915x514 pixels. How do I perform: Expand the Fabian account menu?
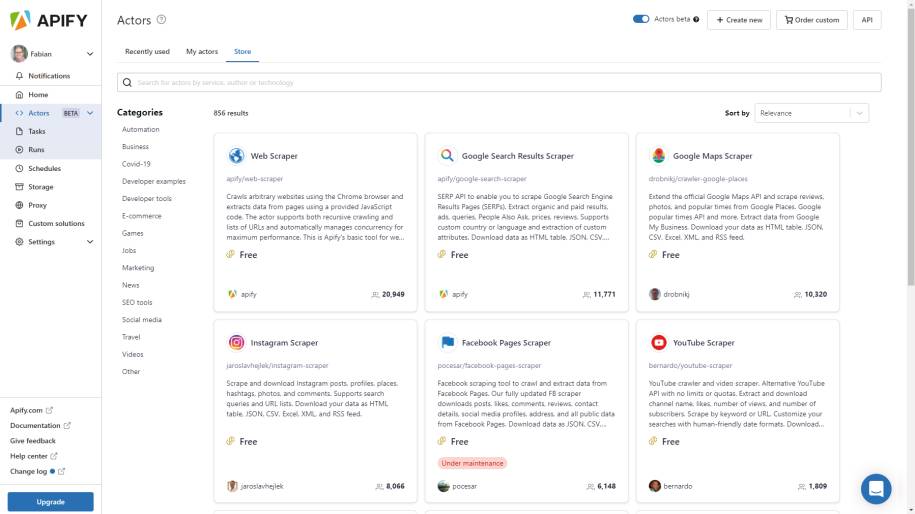pos(90,54)
